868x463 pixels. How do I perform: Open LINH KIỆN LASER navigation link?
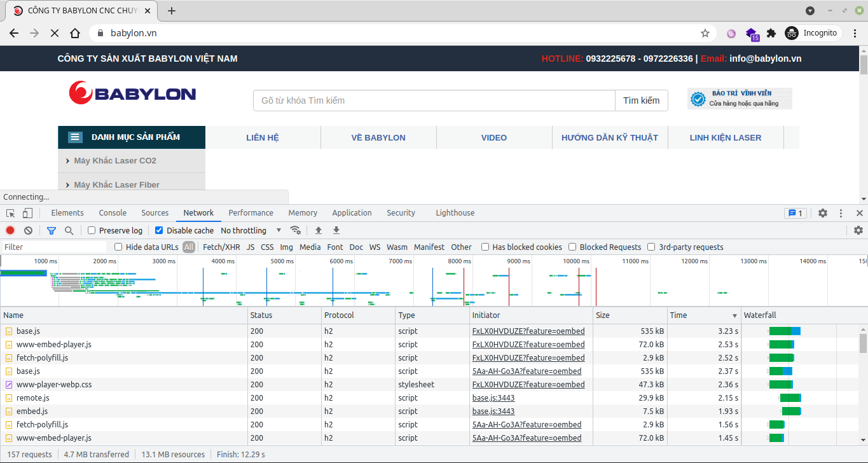pos(726,137)
